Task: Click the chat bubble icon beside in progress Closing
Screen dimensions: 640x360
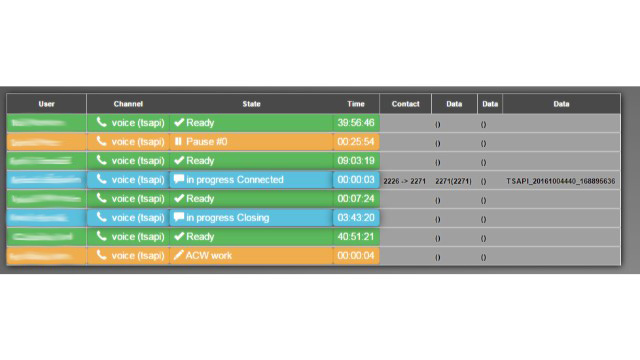Action: (179, 217)
